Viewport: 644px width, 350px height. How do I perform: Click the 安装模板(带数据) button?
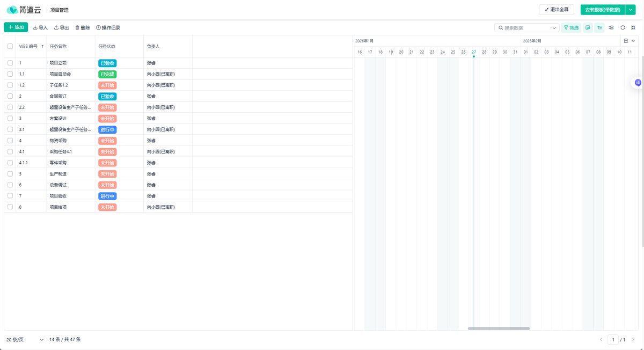coord(603,10)
